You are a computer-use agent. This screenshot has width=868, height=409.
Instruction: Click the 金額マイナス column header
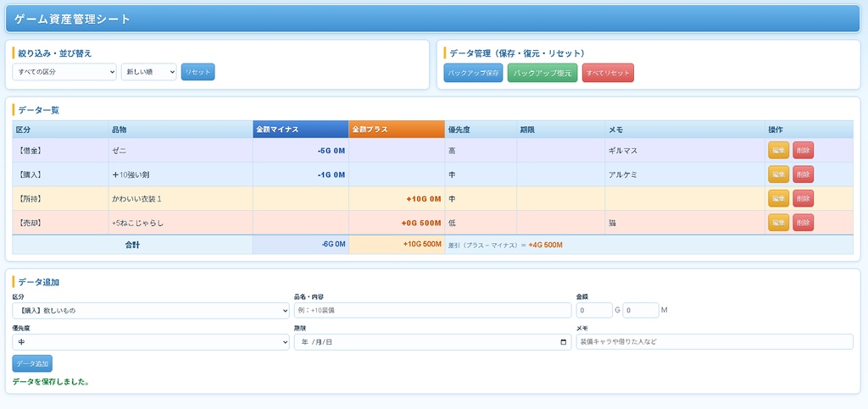(301, 130)
